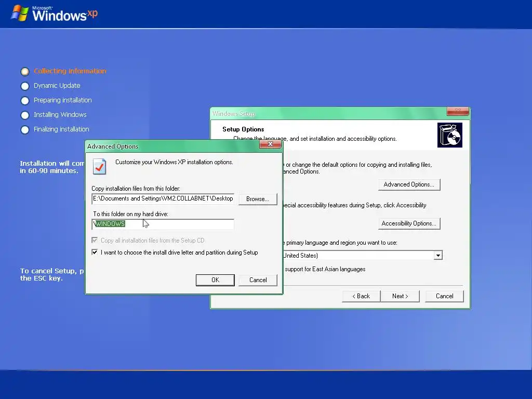The height and width of the screenshot is (399, 532).
Task: Close the Windows Setup window
Action: 458,111
